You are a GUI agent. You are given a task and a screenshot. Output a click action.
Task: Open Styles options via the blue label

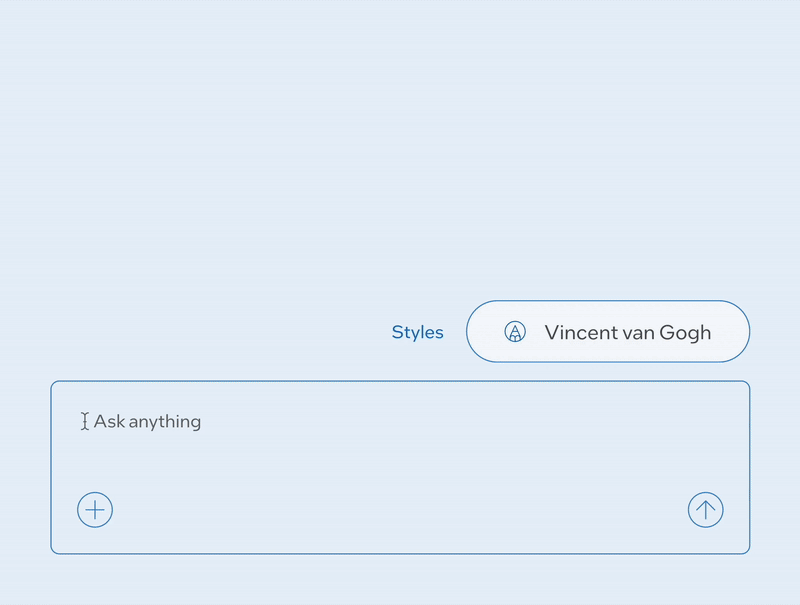click(417, 332)
